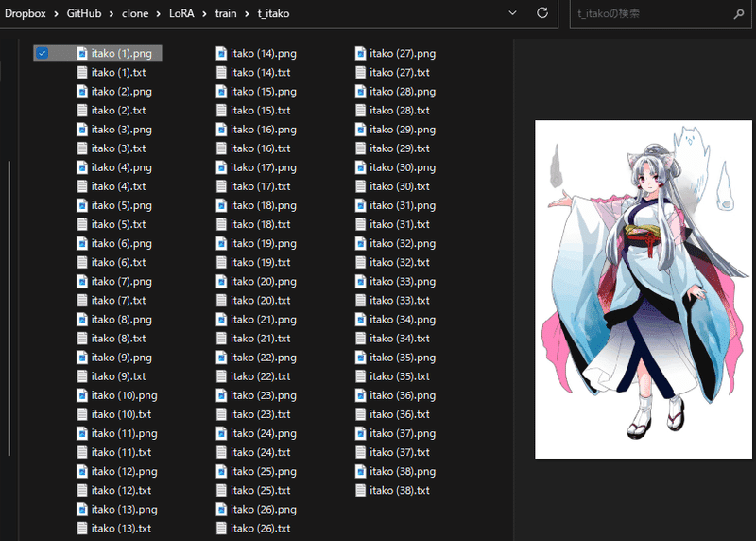
Task: Select the itako (1).png image file icon
Action: click(x=82, y=53)
